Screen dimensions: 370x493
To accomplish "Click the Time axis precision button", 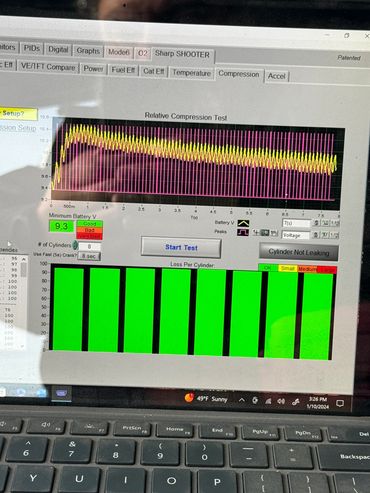I will [335, 224].
